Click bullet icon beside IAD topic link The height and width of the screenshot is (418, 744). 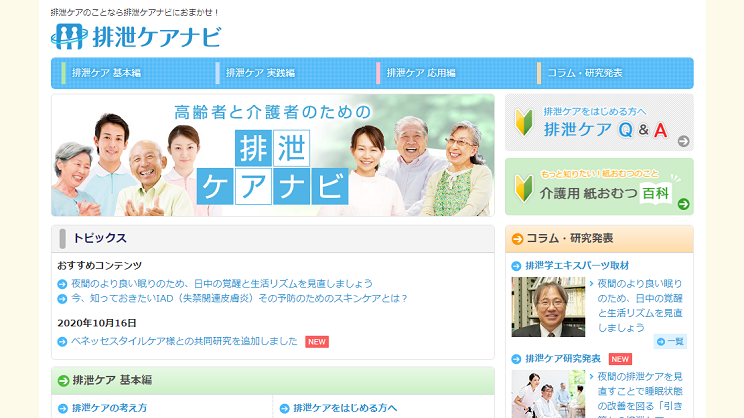(62, 299)
